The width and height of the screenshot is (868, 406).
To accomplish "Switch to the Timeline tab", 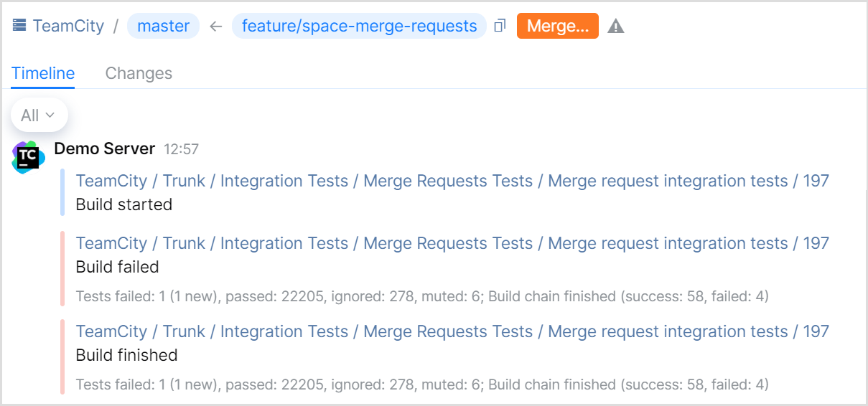I will (43, 73).
